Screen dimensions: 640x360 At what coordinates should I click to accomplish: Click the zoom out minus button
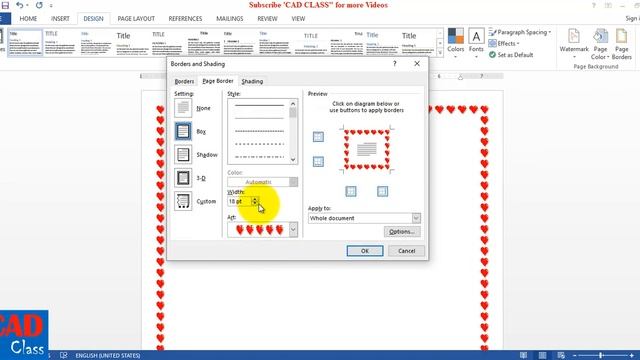click(x=574, y=356)
